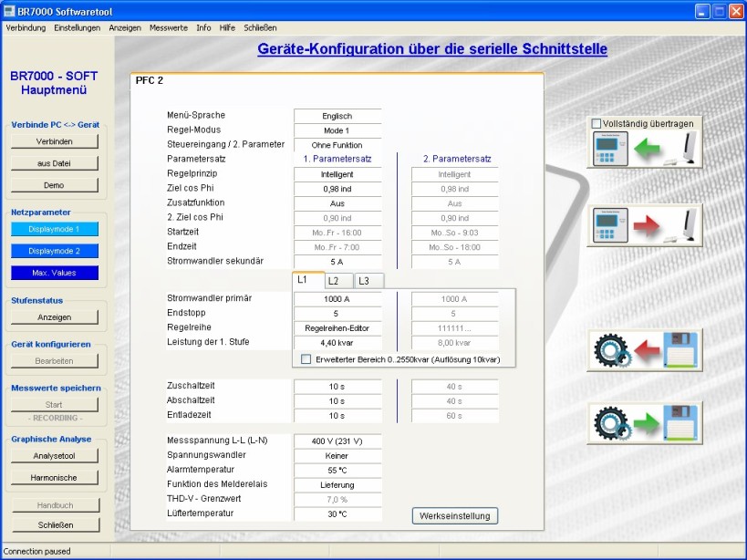Close the BR7000 Softwaretool window

pos(737,12)
